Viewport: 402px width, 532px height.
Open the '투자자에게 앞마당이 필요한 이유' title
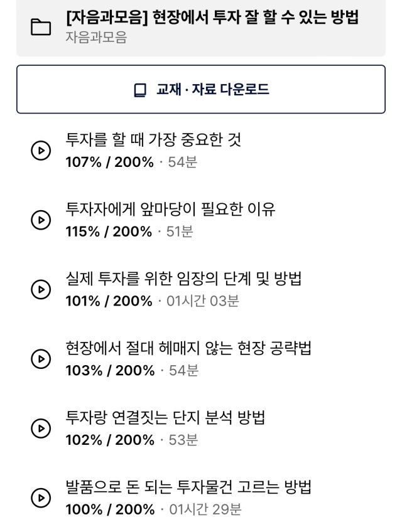[x=170, y=209]
